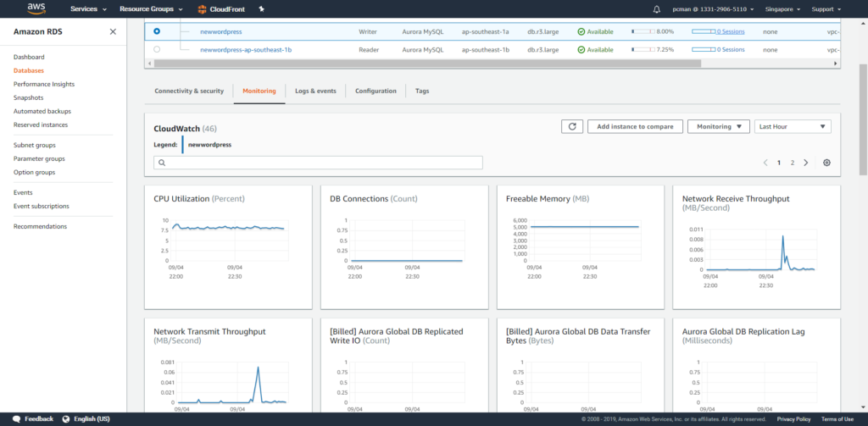The height and width of the screenshot is (426, 868).
Task: Click 0 Sessions link for newwordpress
Action: click(731, 32)
